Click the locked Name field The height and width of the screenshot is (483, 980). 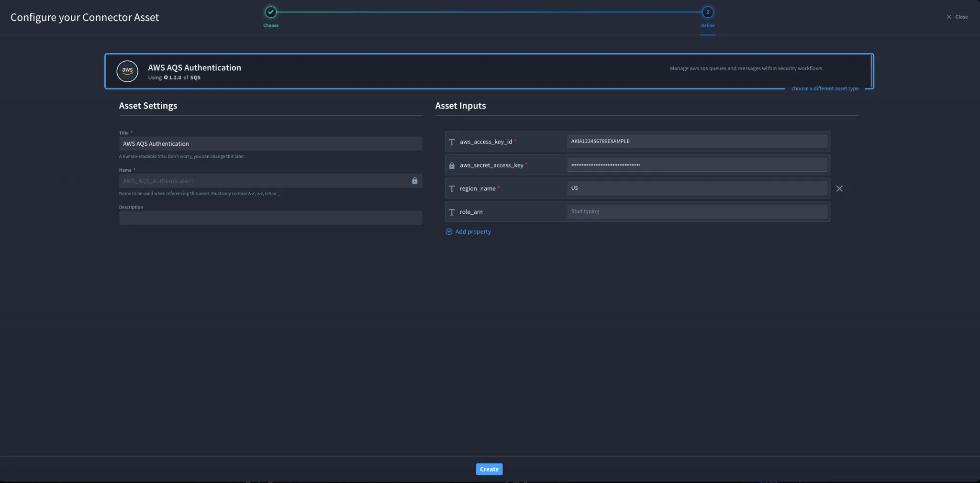[270, 181]
